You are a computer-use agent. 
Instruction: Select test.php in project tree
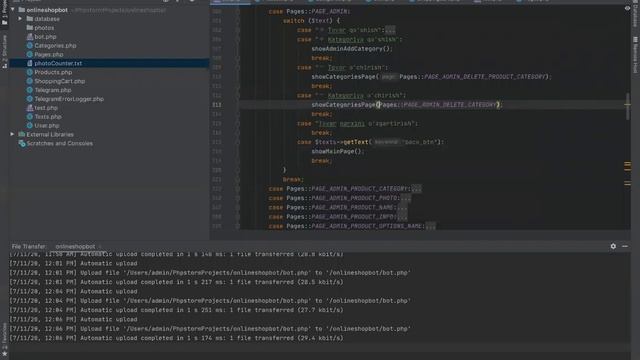click(x=46, y=108)
